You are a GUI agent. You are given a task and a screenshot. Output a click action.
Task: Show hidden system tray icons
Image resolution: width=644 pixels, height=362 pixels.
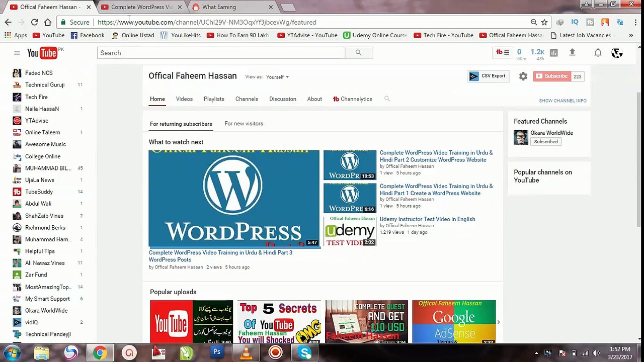click(536, 353)
